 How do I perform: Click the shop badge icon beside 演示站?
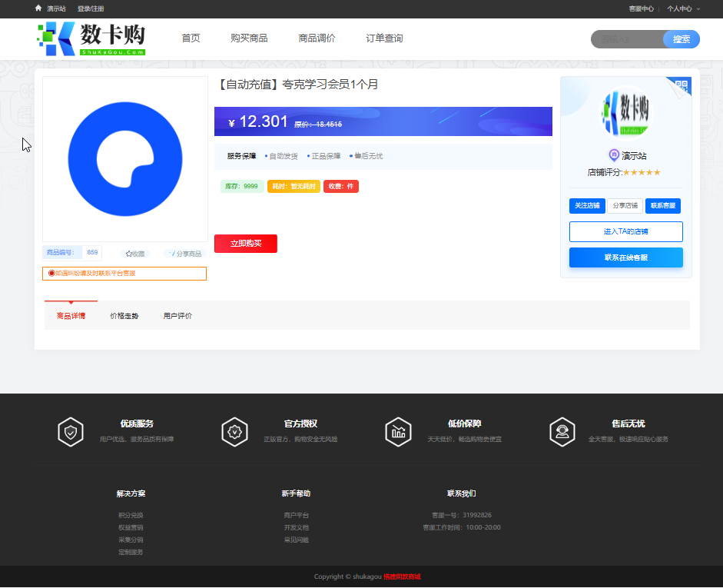click(x=614, y=155)
